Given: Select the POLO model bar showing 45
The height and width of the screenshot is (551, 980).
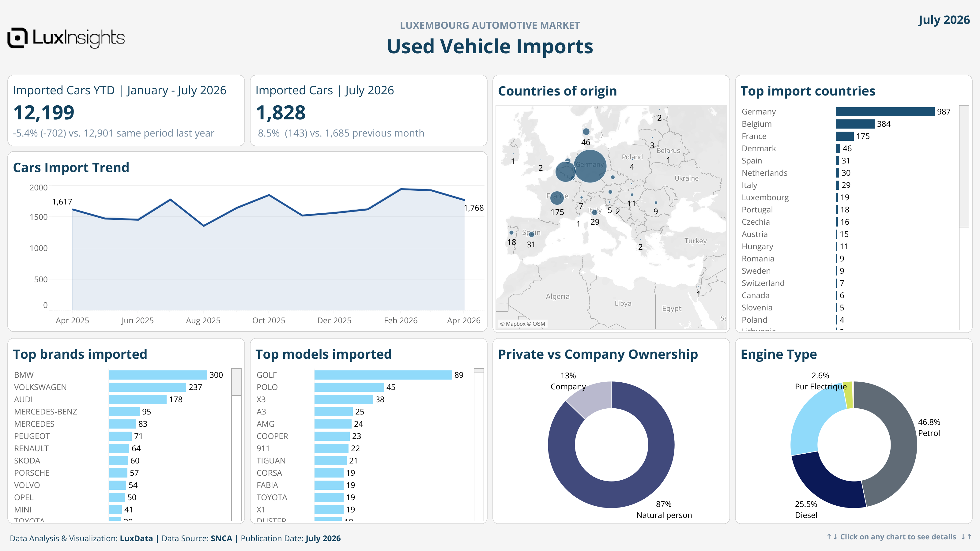Looking at the screenshot, I should tap(349, 387).
